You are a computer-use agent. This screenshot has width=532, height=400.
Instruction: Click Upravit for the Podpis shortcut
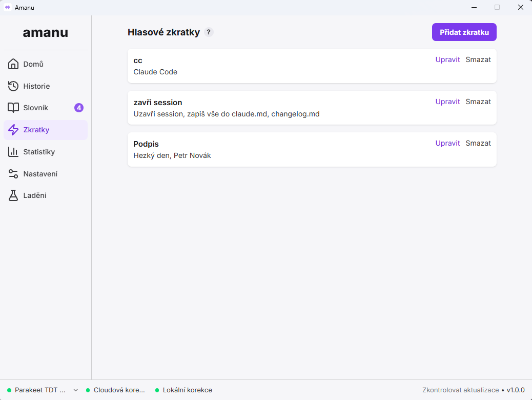[447, 143]
